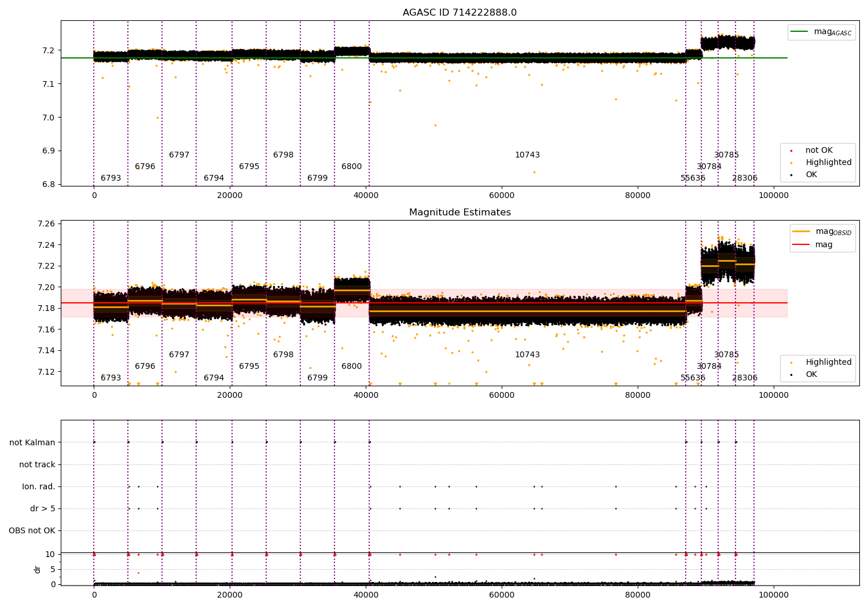Click obsid label 10743 in Magnitude Estimates plot
This screenshot has width=868, height=608.
[x=528, y=355]
